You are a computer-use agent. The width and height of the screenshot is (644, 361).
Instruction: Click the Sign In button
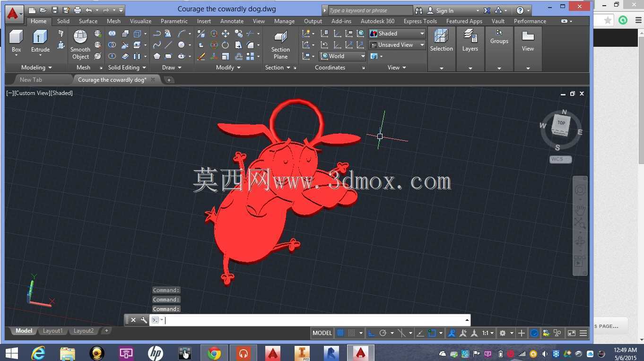click(x=444, y=10)
